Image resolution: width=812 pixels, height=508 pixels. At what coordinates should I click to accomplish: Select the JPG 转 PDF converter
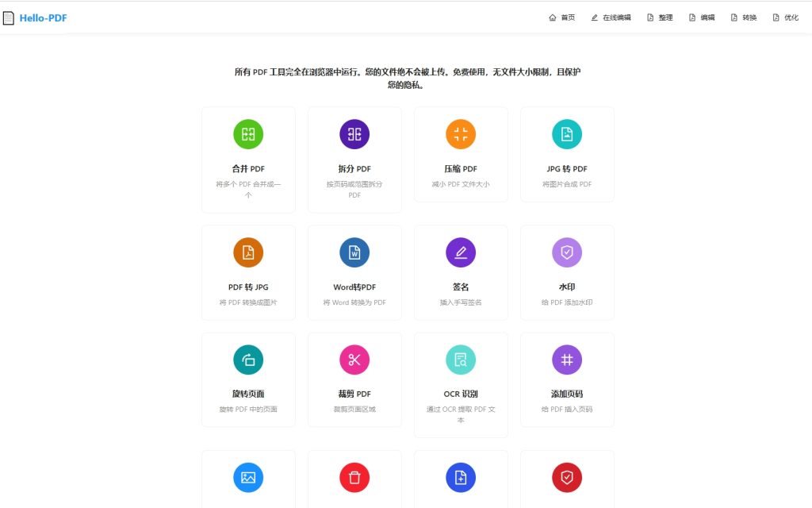(566, 151)
